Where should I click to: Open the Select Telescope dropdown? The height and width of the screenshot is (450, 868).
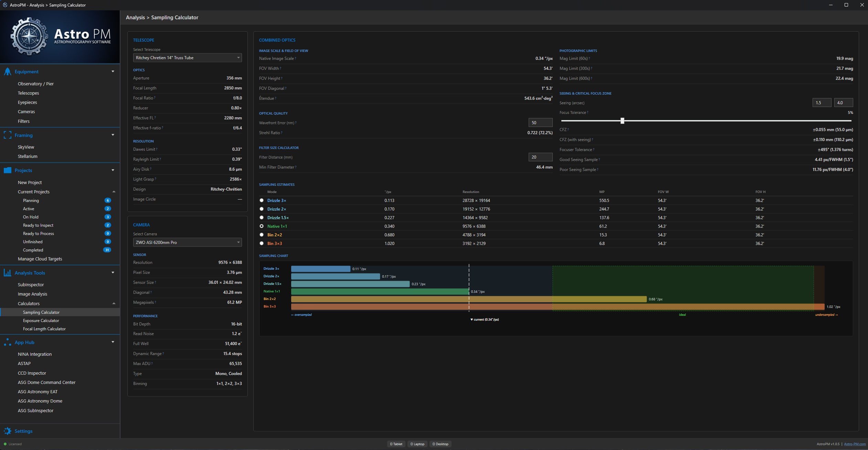tap(187, 58)
